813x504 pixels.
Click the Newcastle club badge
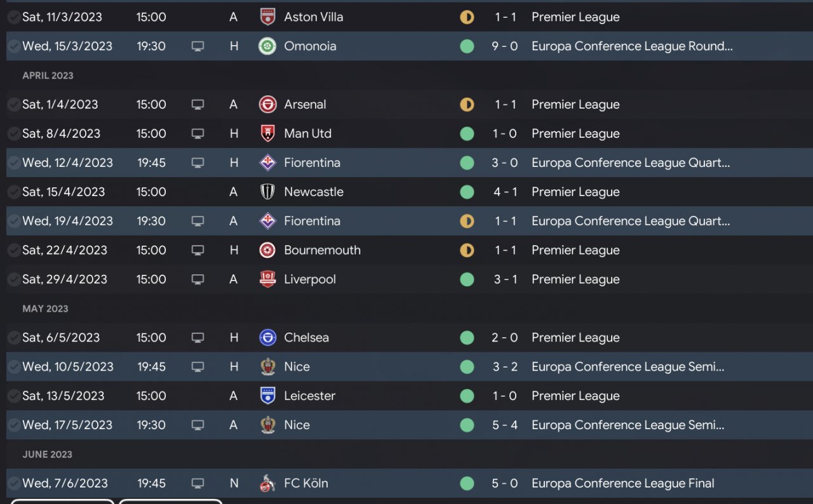268,192
